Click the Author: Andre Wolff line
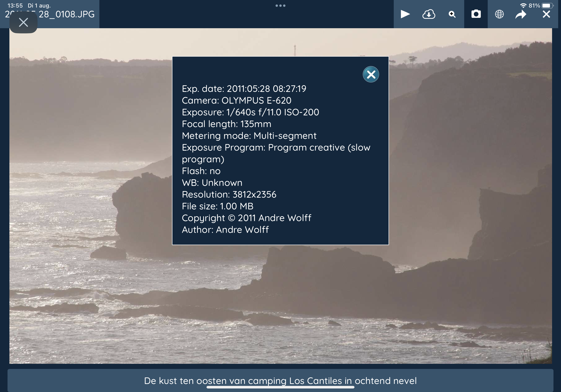561x392 pixels. coord(225,230)
